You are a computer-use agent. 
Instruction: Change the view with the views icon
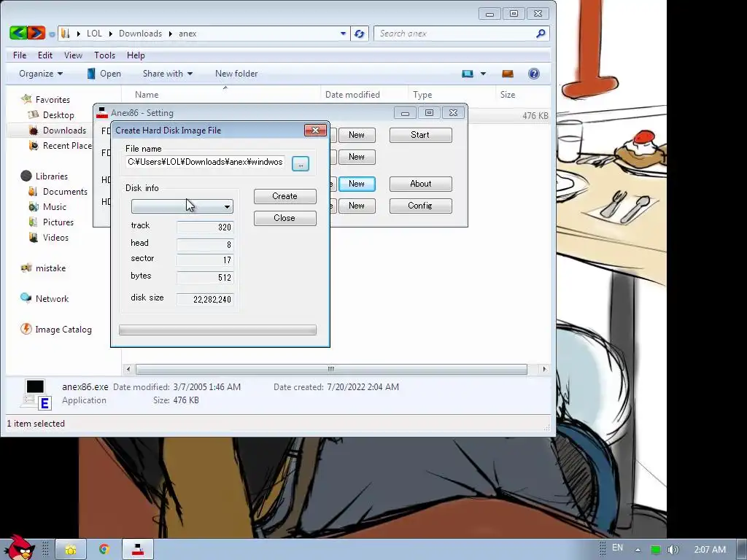pos(468,74)
